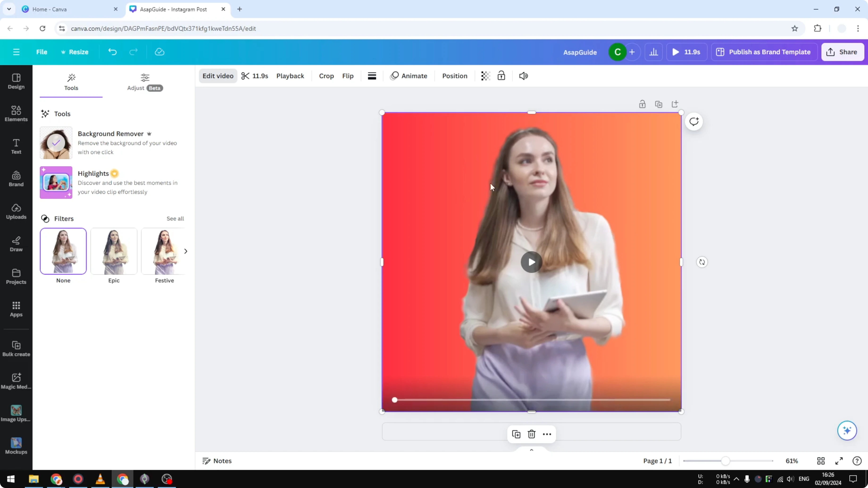Click the video progress scrubber handle
The image size is (868, 488).
[x=395, y=400]
